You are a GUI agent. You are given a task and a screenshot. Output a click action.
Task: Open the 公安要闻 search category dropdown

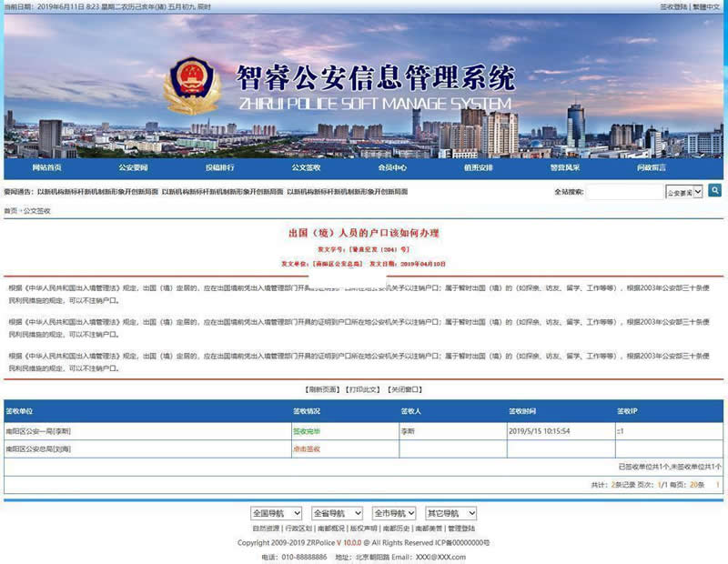pos(682,191)
